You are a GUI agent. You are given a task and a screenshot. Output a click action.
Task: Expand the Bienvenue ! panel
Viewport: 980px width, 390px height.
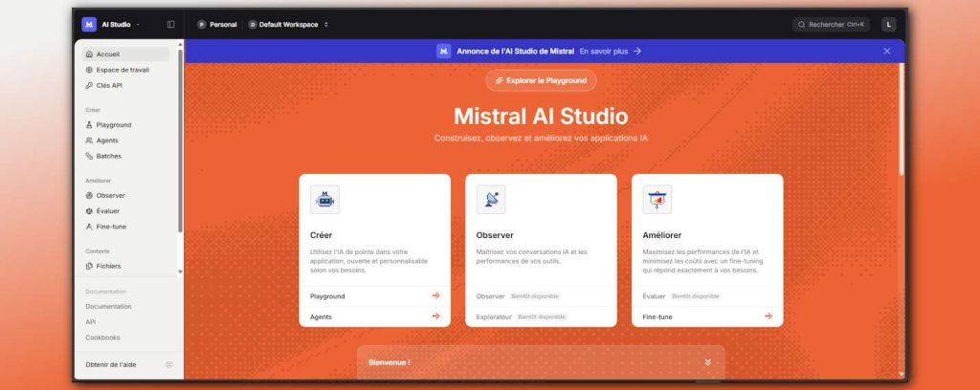point(707,362)
